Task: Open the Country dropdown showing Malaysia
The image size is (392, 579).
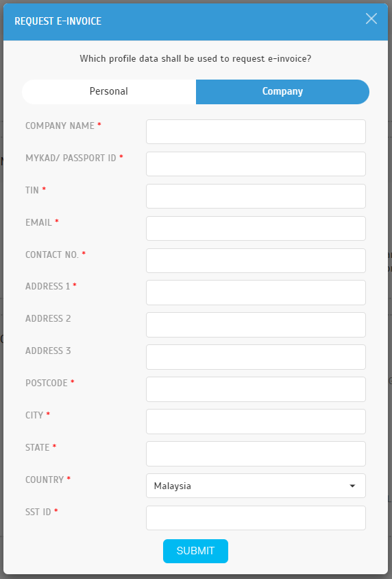Action: tap(256, 486)
